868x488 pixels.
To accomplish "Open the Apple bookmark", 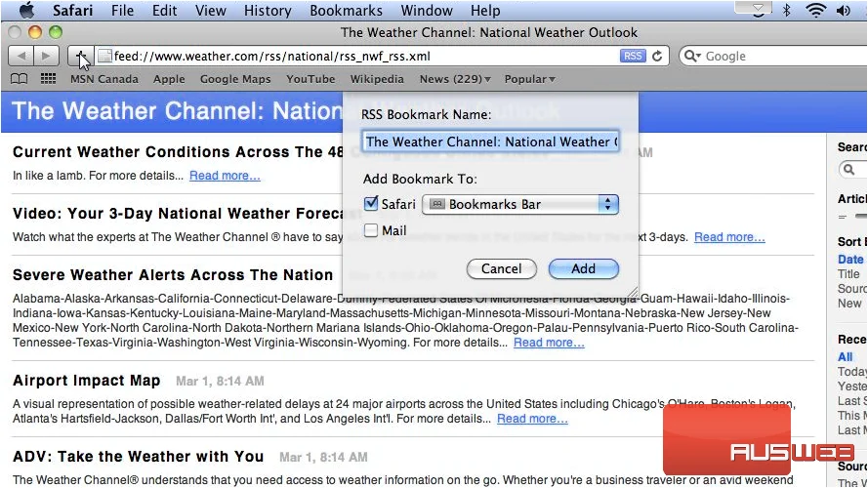I will (169, 79).
